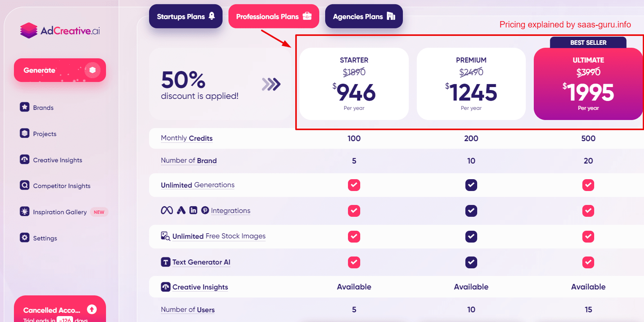Toggle Text Generator AI checkmark for Ultimate
The image size is (644, 322).
coord(588,262)
